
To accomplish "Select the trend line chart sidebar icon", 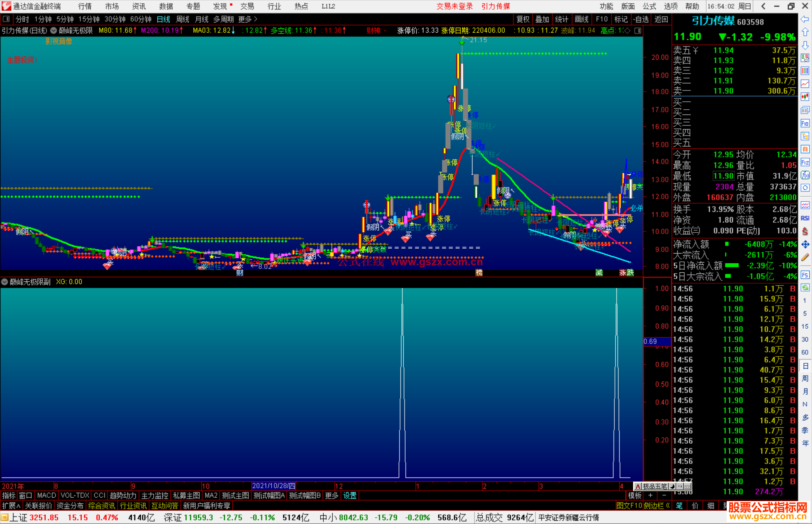I will (805, 84).
